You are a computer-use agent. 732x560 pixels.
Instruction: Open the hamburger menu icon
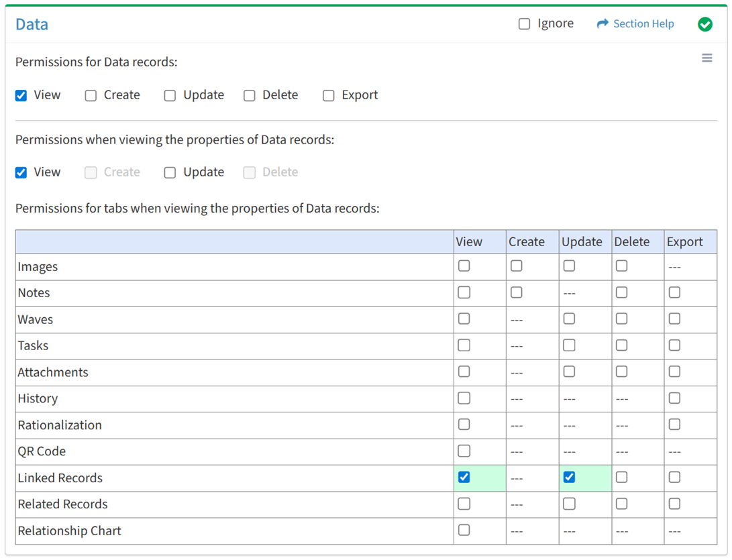707,58
